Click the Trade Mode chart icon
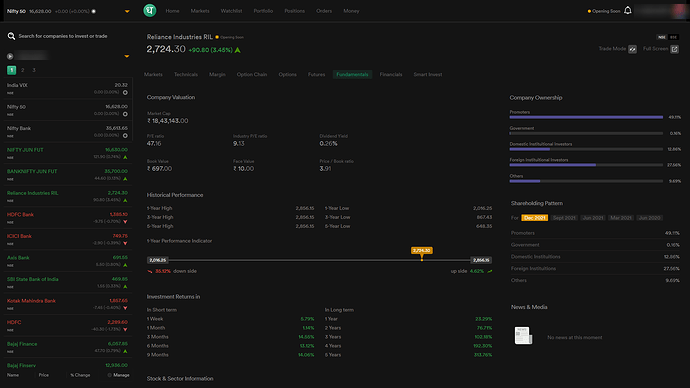Viewport: 690px width, 388px height. pos(632,49)
